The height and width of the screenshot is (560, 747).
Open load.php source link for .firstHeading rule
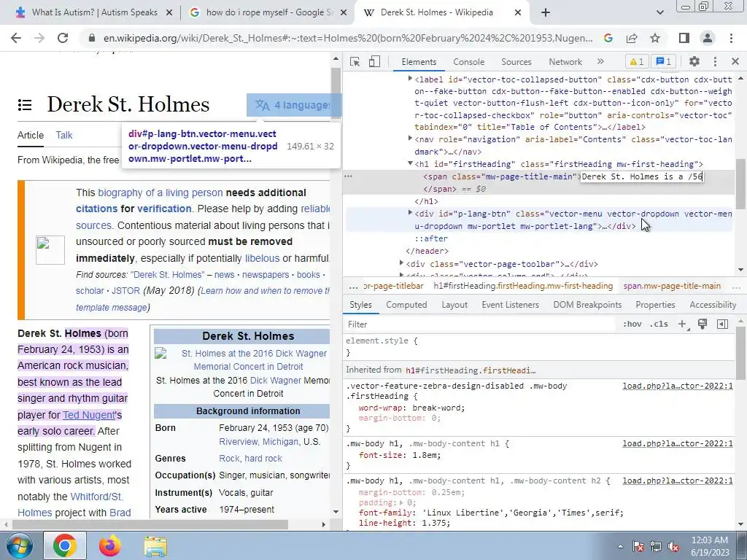(x=678, y=386)
